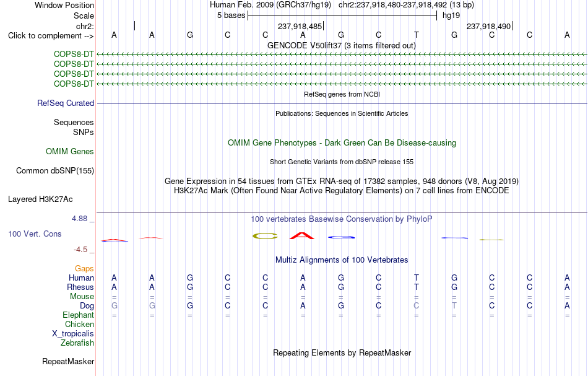588x376 pixels.
Task: Click the Gaps row label
Action: pos(84,268)
